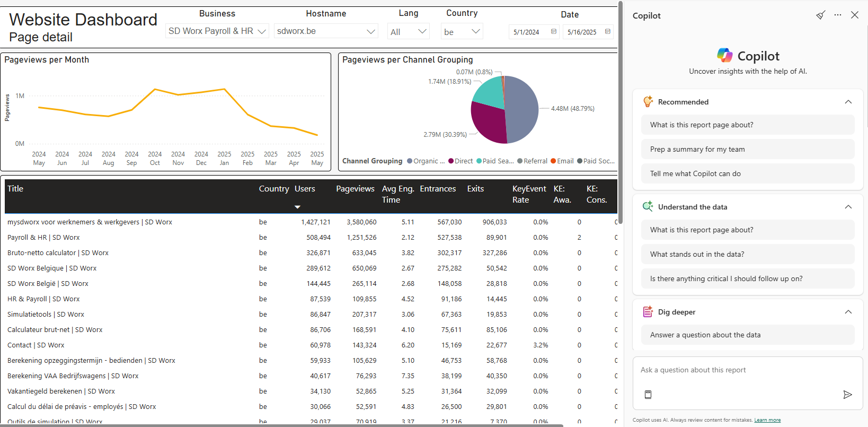
Task: Click the Copilot clear chat broom icon
Action: (x=820, y=15)
